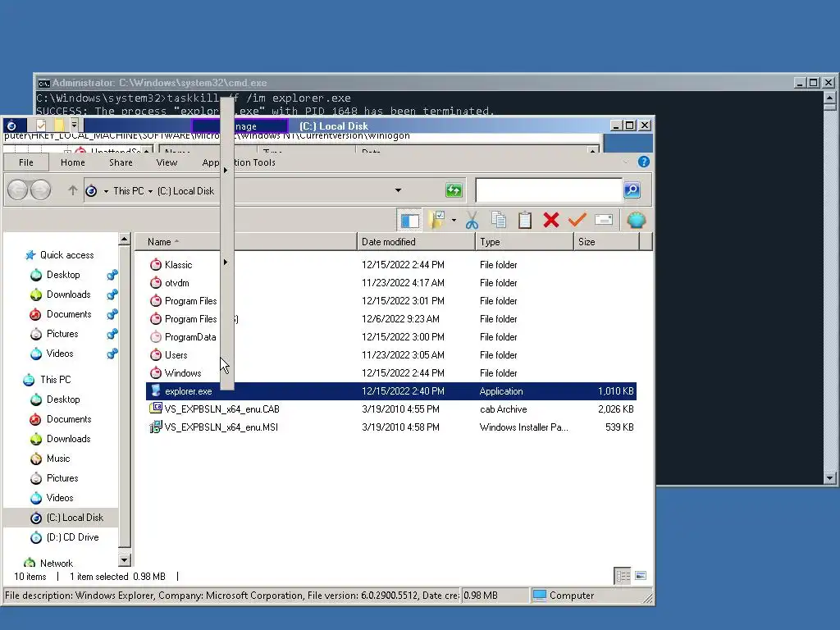Open Documents under Quick access
This screenshot has height=630, width=840.
point(69,314)
